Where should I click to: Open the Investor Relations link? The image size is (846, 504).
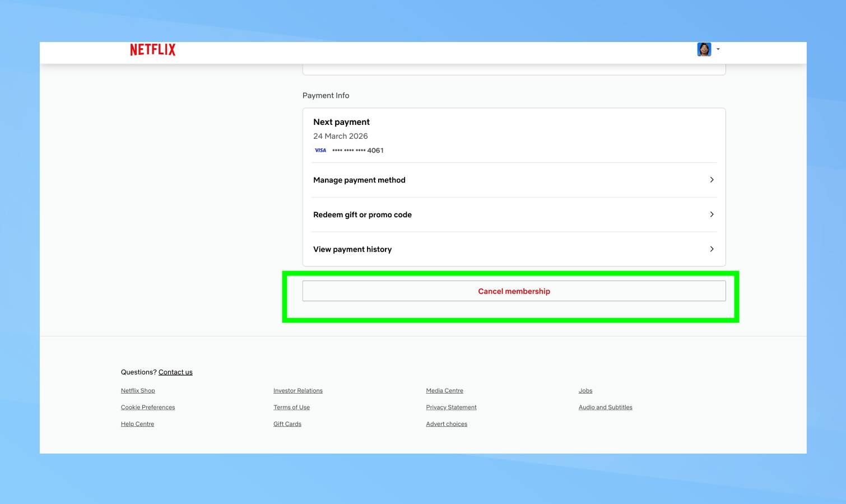point(298,390)
